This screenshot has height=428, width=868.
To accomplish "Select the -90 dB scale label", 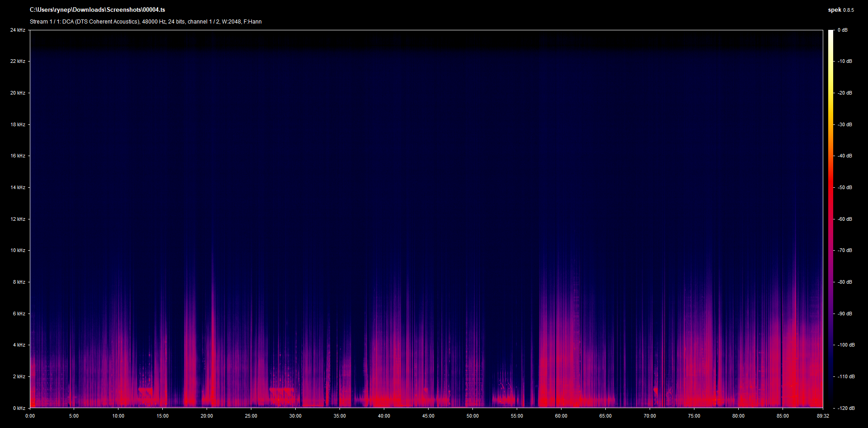I will coord(844,314).
